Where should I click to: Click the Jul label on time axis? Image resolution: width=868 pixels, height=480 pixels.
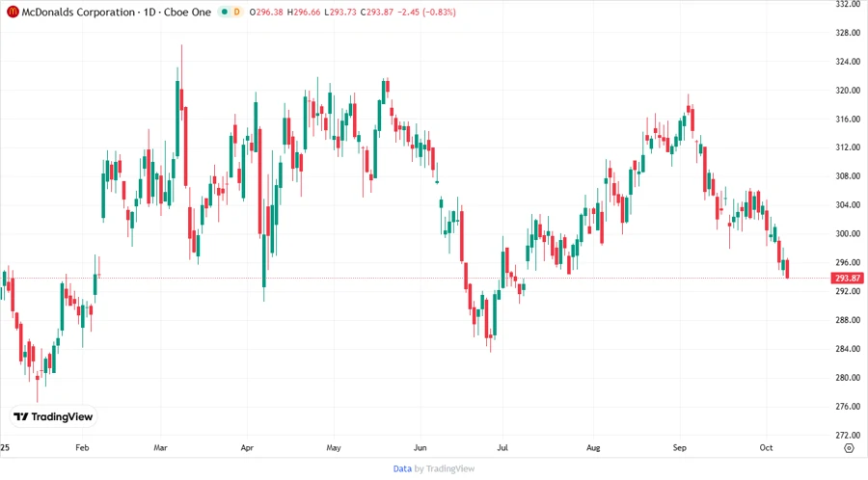[x=502, y=447]
